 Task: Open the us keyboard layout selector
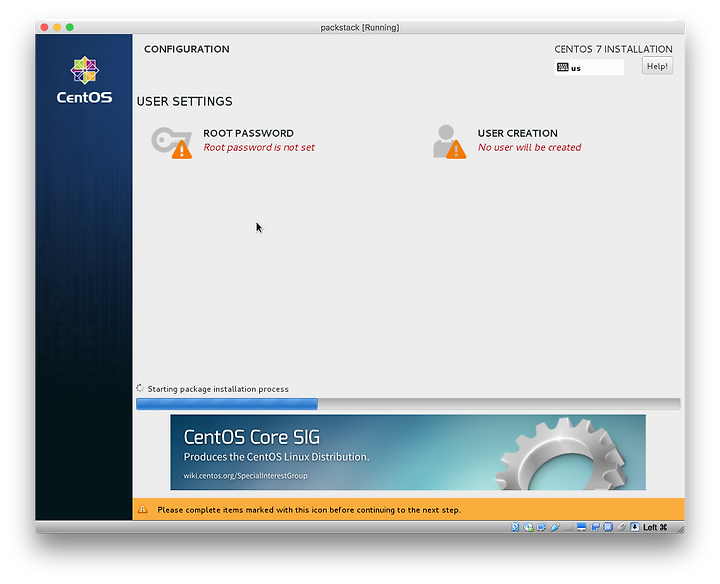coord(589,67)
